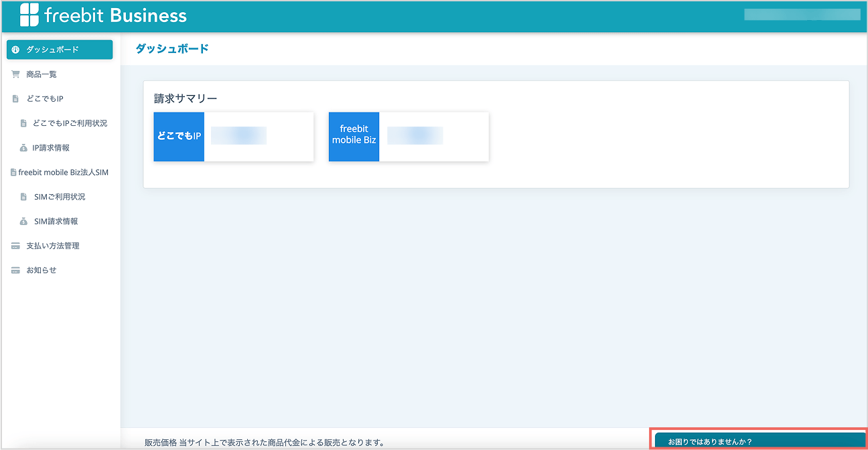
Task: Click the document icon beside どこでもIP
Action: pyautogui.click(x=15, y=99)
